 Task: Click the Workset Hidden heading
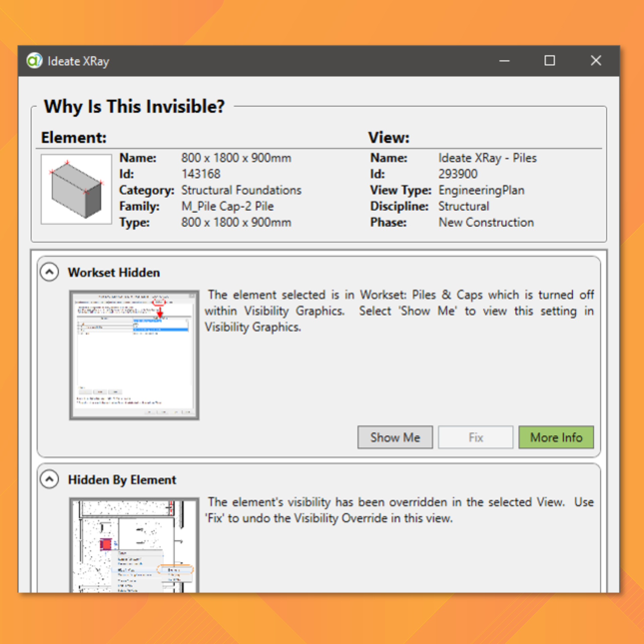point(114,272)
